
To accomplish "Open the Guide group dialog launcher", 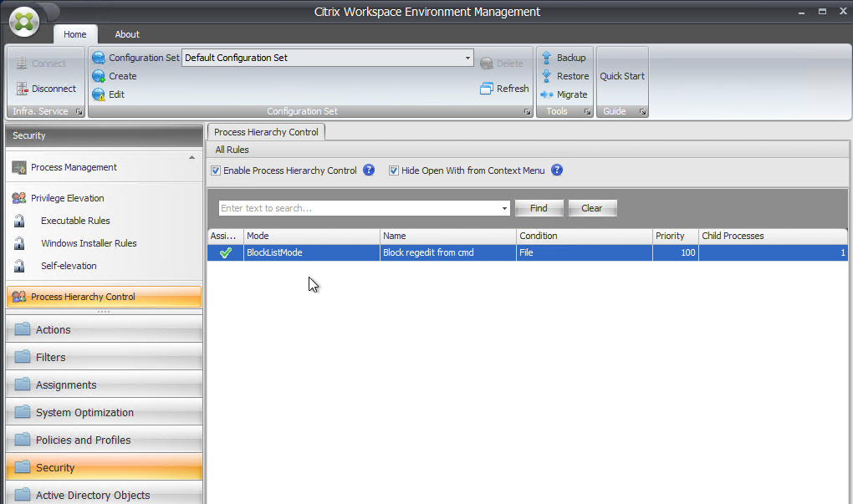I will tap(642, 111).
